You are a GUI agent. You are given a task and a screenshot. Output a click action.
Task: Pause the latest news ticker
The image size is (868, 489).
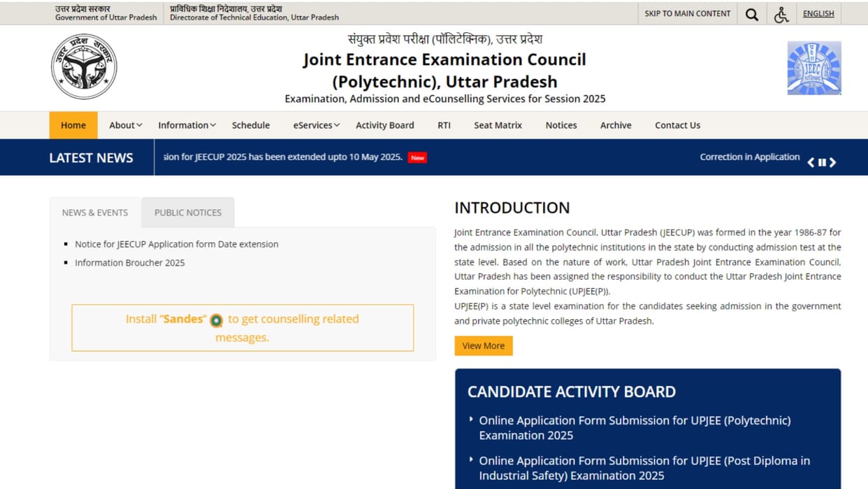(822, 162)
